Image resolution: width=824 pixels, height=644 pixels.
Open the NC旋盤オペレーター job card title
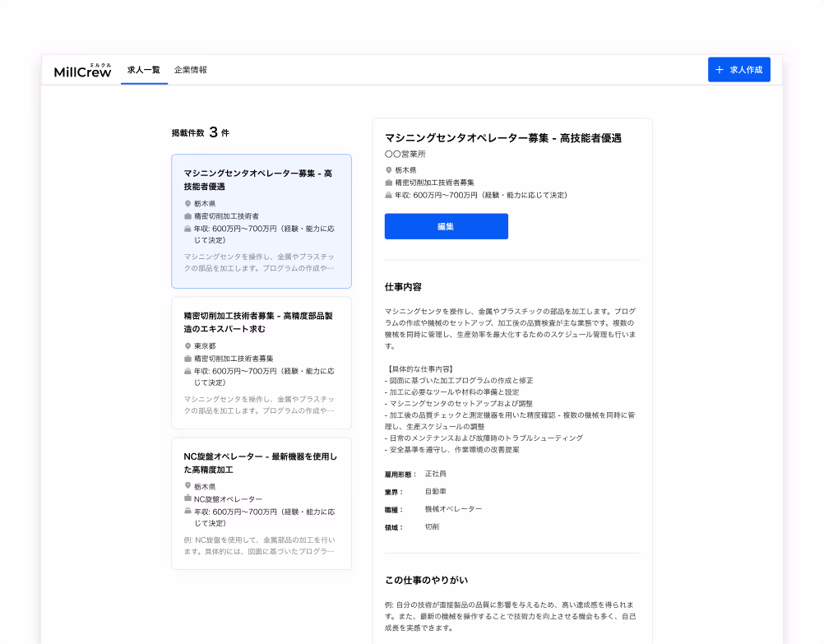[x=260, y=462]
